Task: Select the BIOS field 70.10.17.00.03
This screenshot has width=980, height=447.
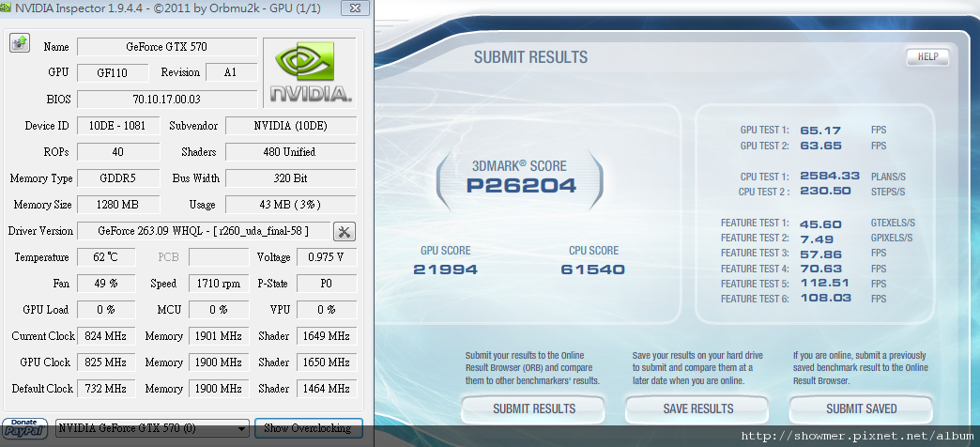Action: click(167, 100)
